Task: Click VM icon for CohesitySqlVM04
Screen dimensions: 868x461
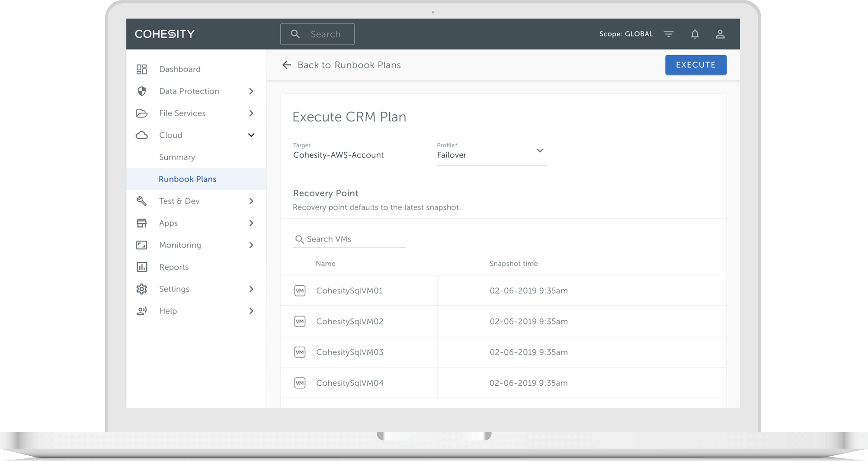Action: point(300,383)
